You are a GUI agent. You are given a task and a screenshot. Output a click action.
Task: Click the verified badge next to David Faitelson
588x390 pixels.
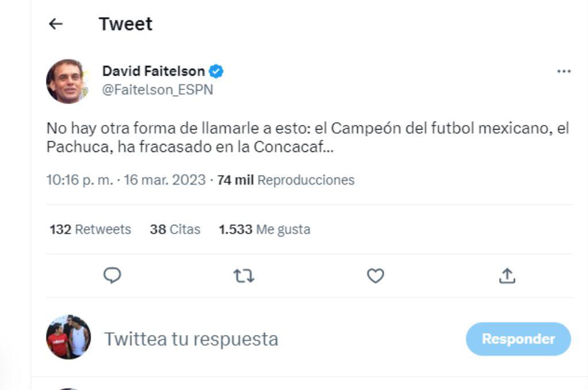coord(215,70)
